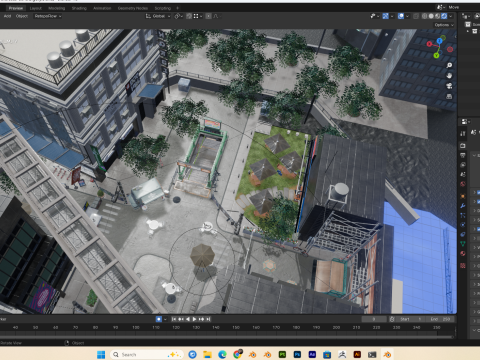The image size is (480, 360).
Task: Open the Modifiers wrench tab icon
Action: [463, 206]
